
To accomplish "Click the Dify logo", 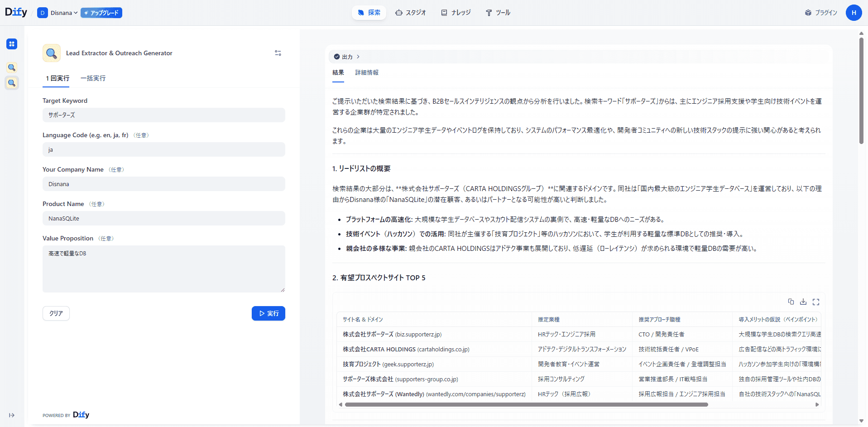I will point(16,13).
